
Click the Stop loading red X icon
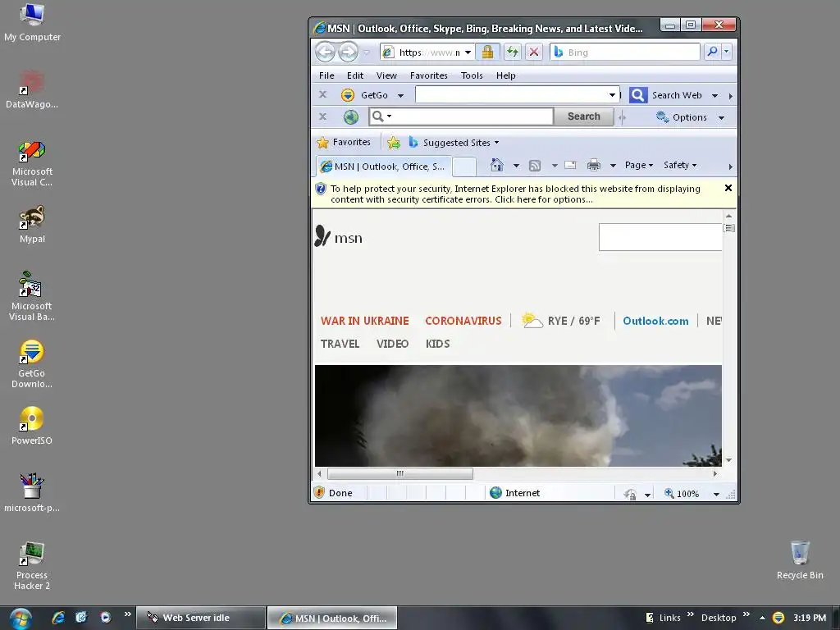533,52
